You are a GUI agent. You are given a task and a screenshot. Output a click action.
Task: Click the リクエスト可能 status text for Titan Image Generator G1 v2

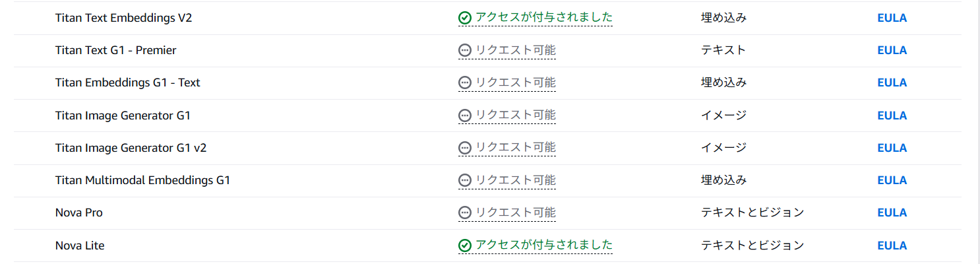tap(516, 148)
